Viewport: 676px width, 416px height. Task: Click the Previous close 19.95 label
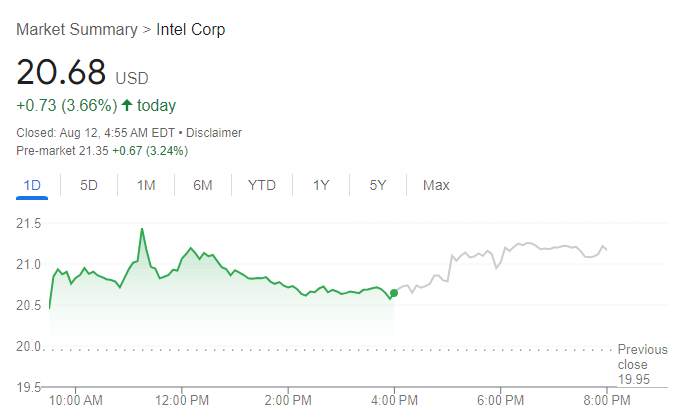pyautogui.click(x=641, y=365)
